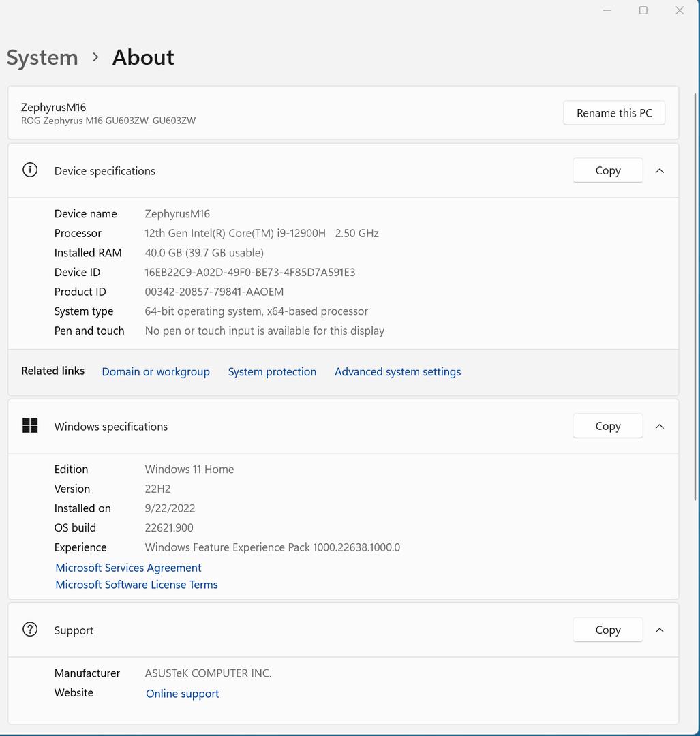Select the System type value 64-bit operating system
The image size is (700, 736).
[203, 311]
